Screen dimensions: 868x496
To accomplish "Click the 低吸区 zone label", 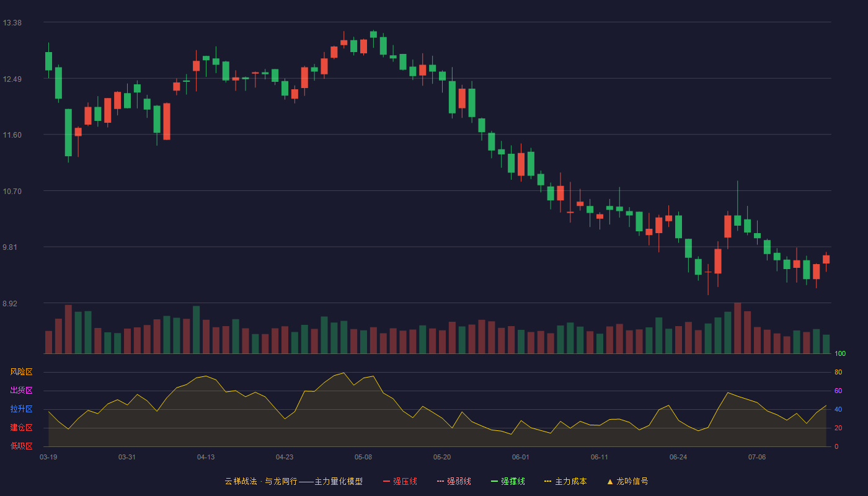I will coord(21,446).
